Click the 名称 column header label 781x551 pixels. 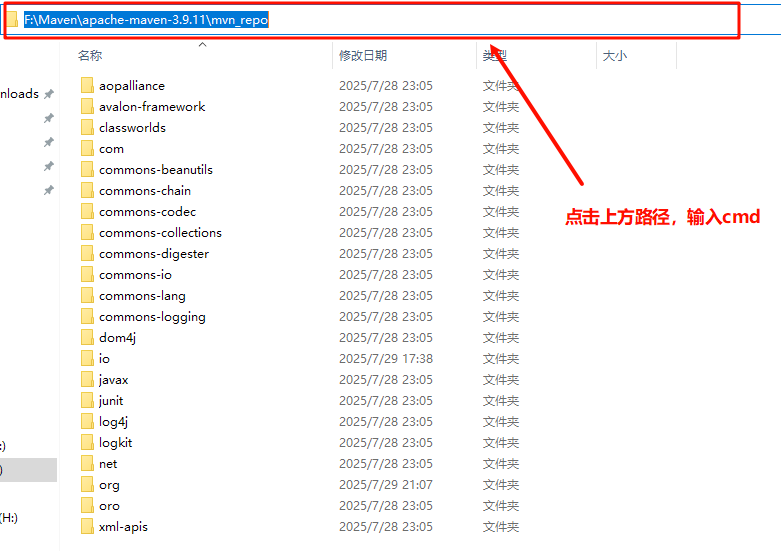point(90,56)
